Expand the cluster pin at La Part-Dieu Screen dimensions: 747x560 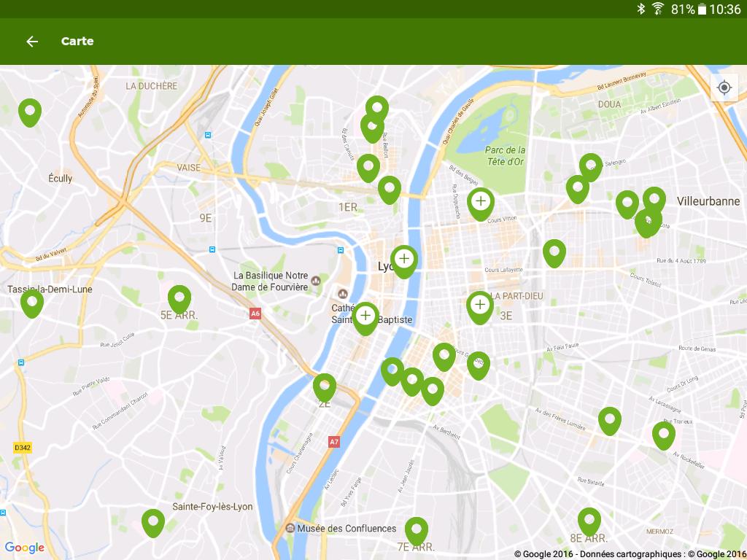click(x=480, y=308)
